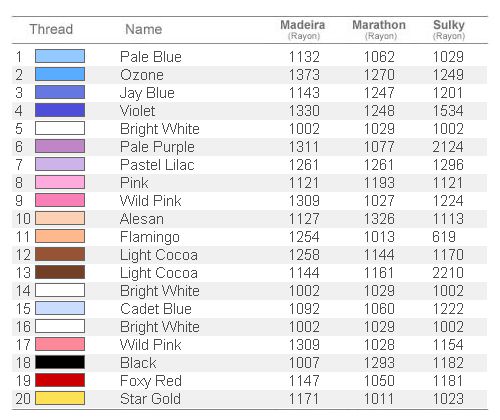Click the Name column header
This screenshot has width=500, height=420.
coord(144,29)
